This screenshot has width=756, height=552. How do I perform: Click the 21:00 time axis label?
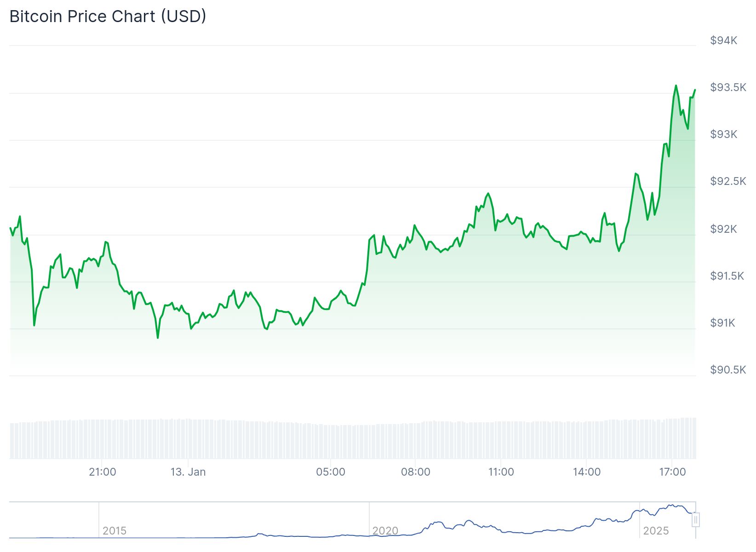(x=102, y=472)
